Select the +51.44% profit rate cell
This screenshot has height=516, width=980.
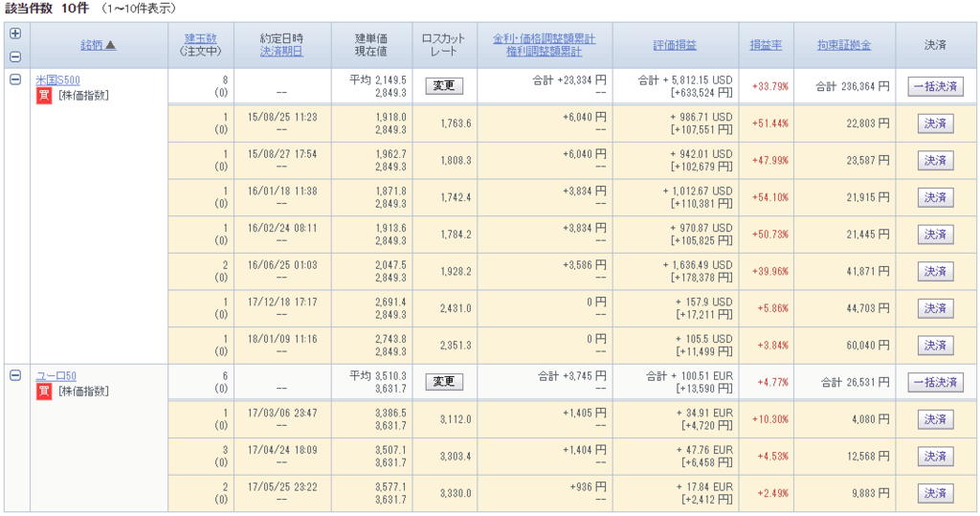[770, 123]
